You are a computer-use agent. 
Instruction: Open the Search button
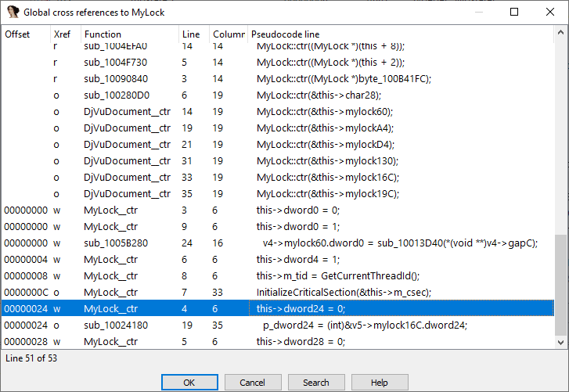point(316,382)
